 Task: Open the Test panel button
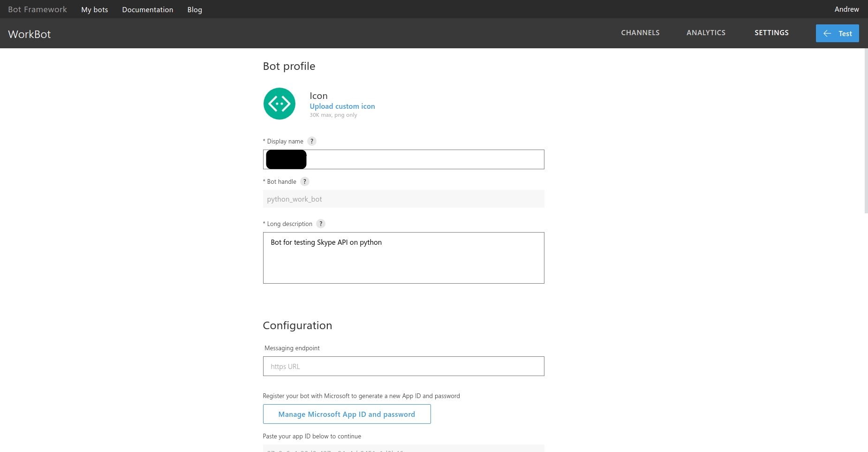pyautogui.click(x=838, y=33)
